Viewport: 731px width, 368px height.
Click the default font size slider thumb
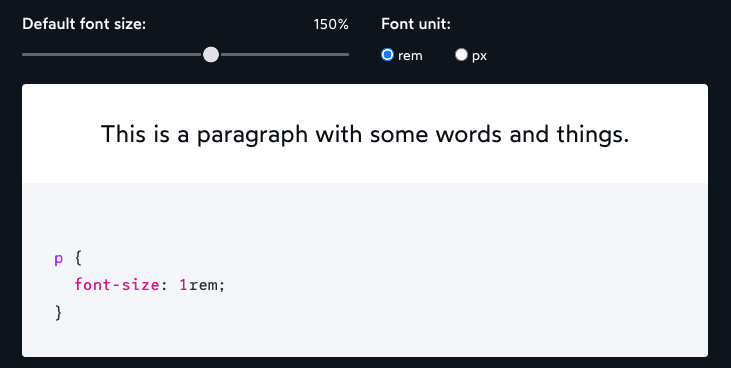click(x=211, y=55)
